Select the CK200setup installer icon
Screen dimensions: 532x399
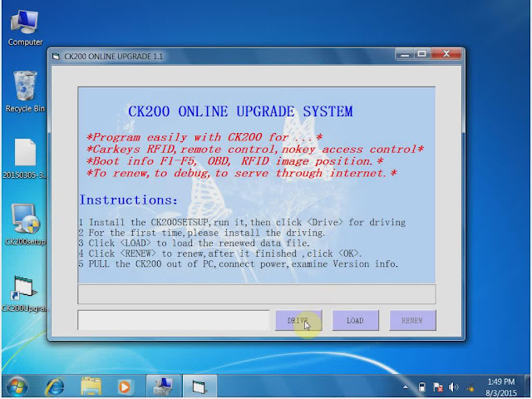[x=25, y=224]
